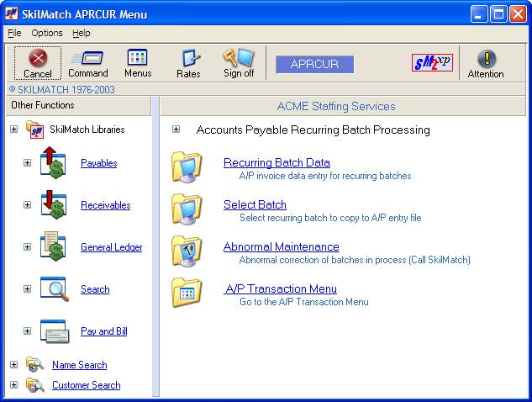Viewport: 532px width, 402px height.
Task: Click the SKILMATCH 1976-2003 copyright text
Action: pyautogui.click(x=62, y=90)
